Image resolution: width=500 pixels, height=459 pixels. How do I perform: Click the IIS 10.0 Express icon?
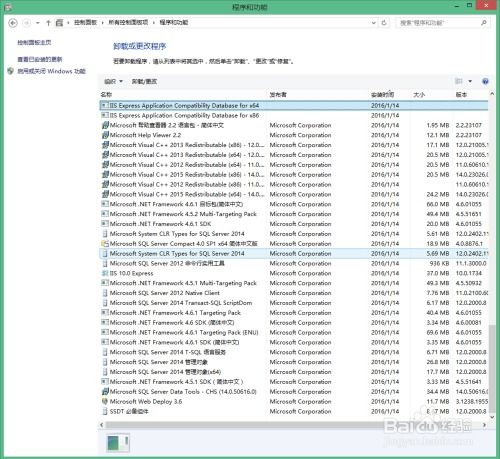click(105, 273)
